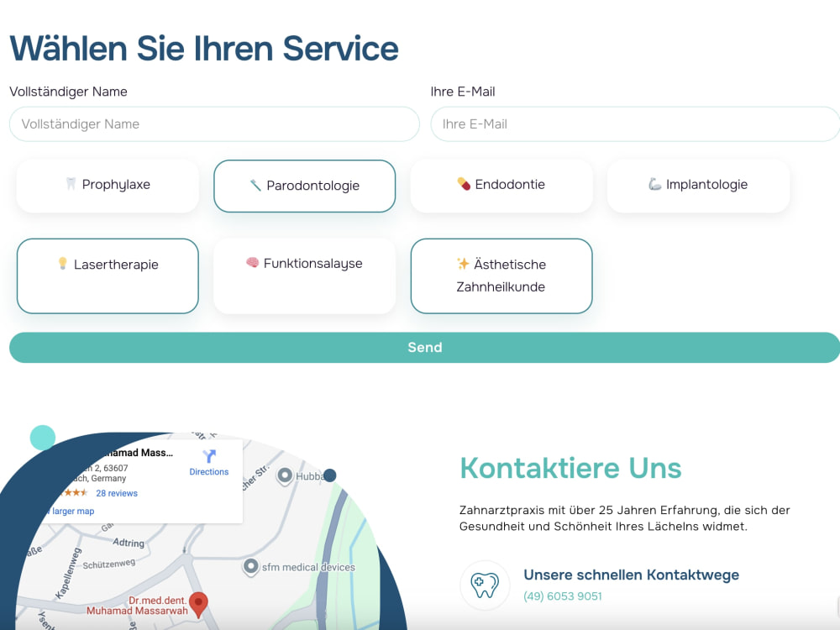Click the Wählen Sie Ihren Service heading
This screenshot has height=630, width=840.
click(x=204, y=49)
